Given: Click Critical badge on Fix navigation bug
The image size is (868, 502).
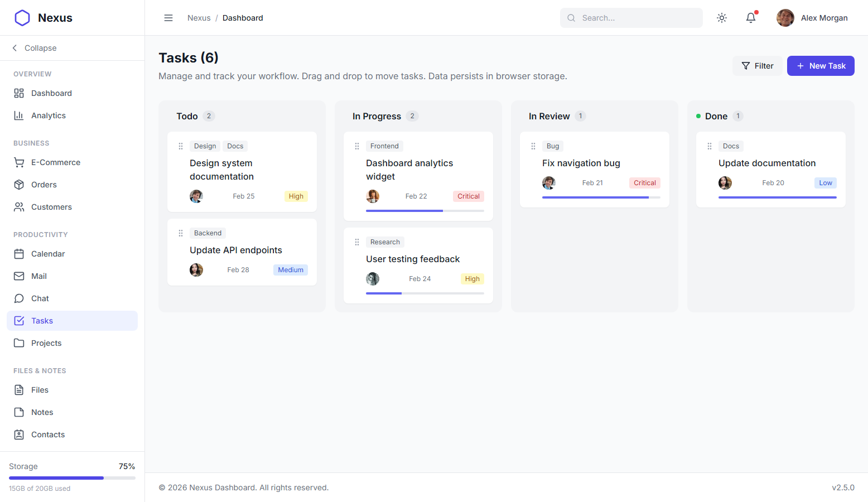Looking at the screenshot, I should 645,183.
